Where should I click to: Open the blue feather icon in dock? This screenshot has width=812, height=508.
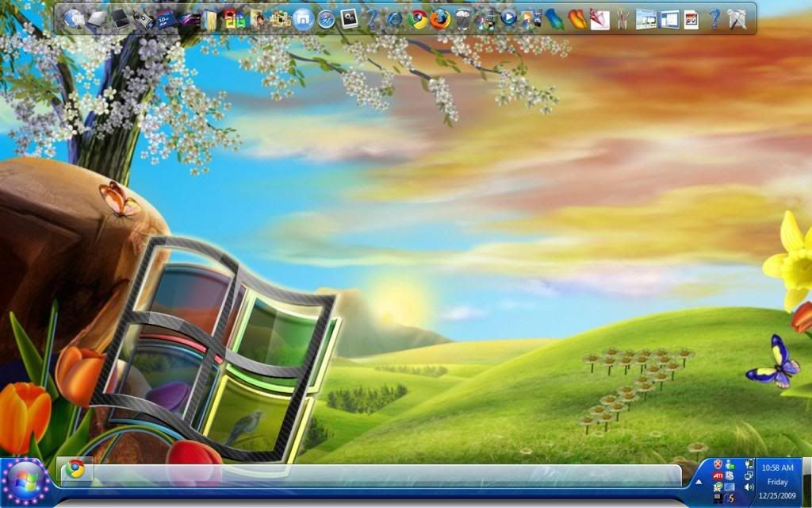[554, 19]
